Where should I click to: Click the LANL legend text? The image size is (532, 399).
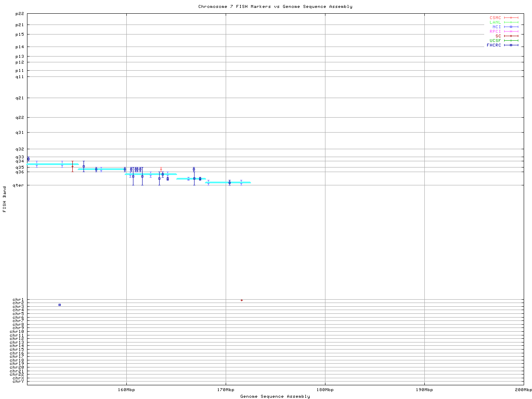(x=495, y=22)
